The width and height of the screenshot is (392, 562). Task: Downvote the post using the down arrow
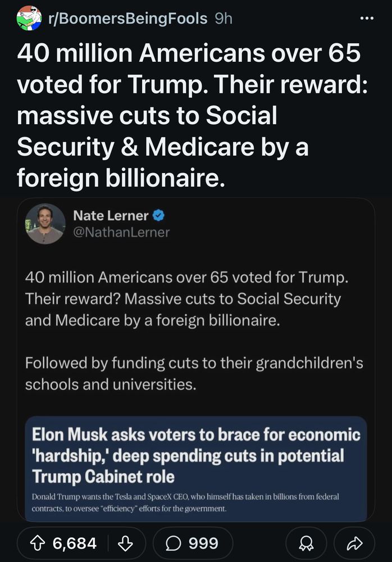(x=126, y=543)
